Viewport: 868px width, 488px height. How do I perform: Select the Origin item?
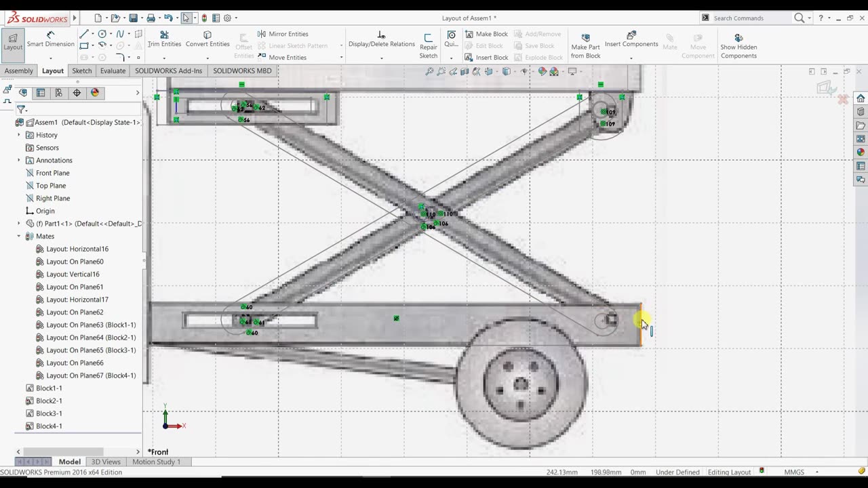(39, 211)
